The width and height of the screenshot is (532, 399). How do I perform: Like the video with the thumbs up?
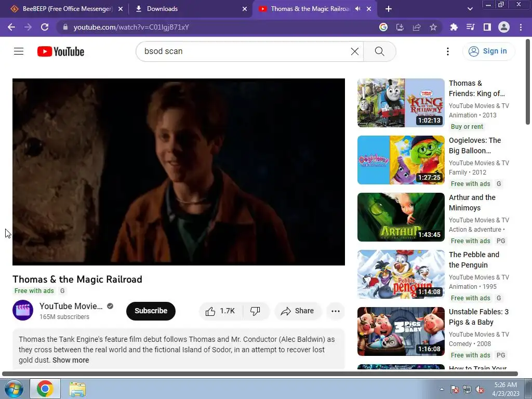220,311
